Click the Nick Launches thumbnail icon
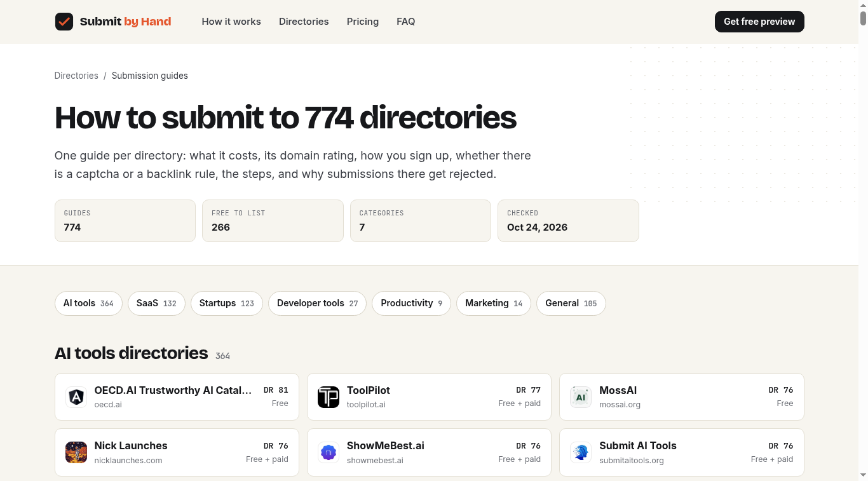 (x=76, y=452)
